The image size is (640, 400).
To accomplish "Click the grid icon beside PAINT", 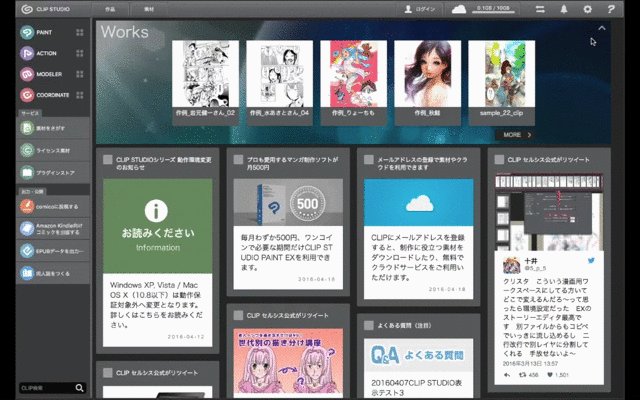I will (80, 32).
